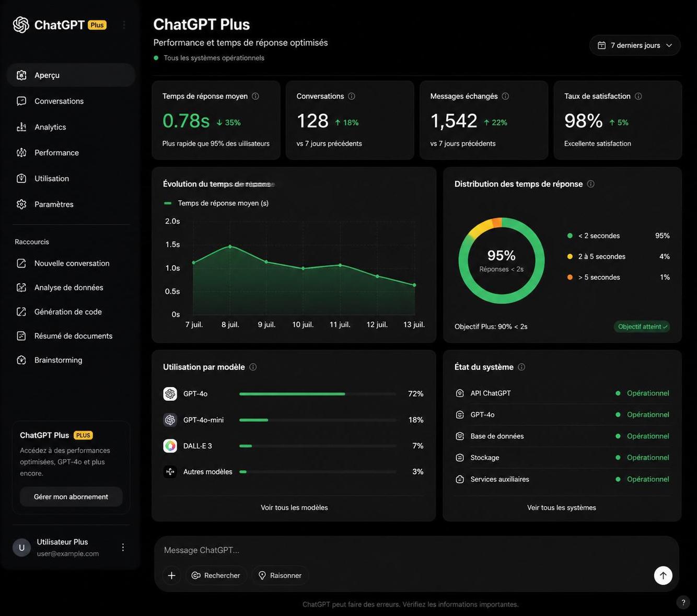Show info for Utilisation par modèle
This screenshot has height=616, width=697.
pyautogui.click(x=253, y=367)
